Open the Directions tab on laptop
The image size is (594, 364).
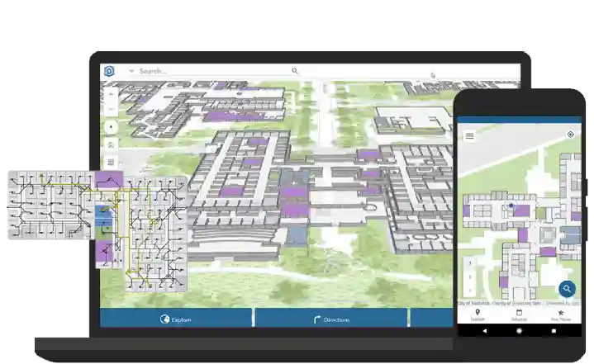[332, 319]
